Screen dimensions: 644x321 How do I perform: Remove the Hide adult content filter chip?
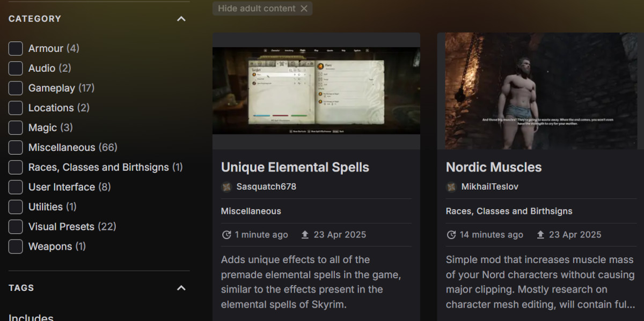point(304,9)
